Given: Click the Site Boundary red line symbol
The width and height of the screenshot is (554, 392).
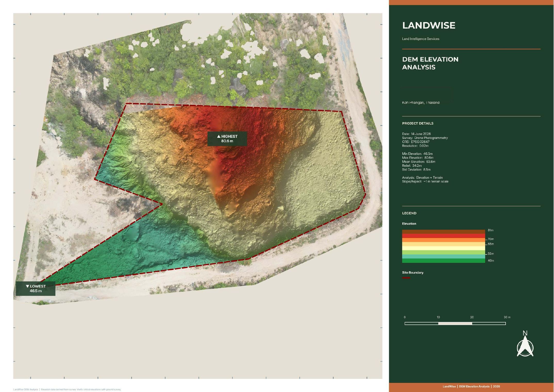Looking at the screenshot, I should point(406,278).
